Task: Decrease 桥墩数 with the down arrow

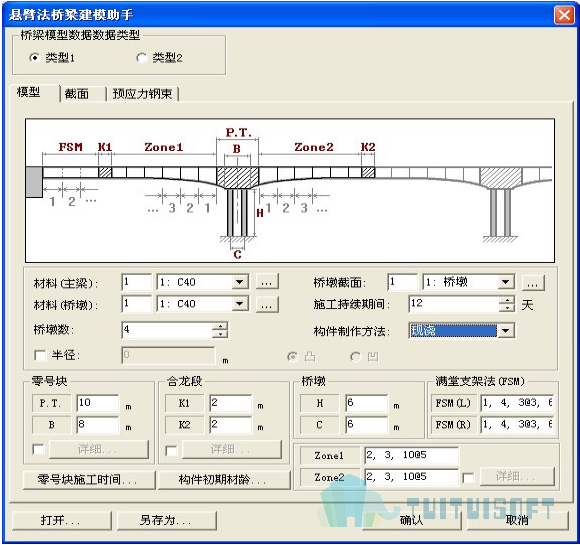Action: pos(220,334)
